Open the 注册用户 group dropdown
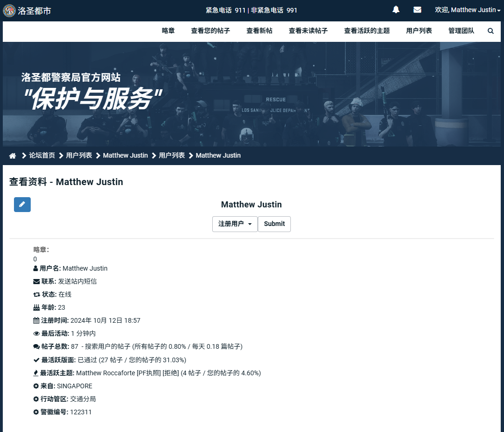 point(235,224)
